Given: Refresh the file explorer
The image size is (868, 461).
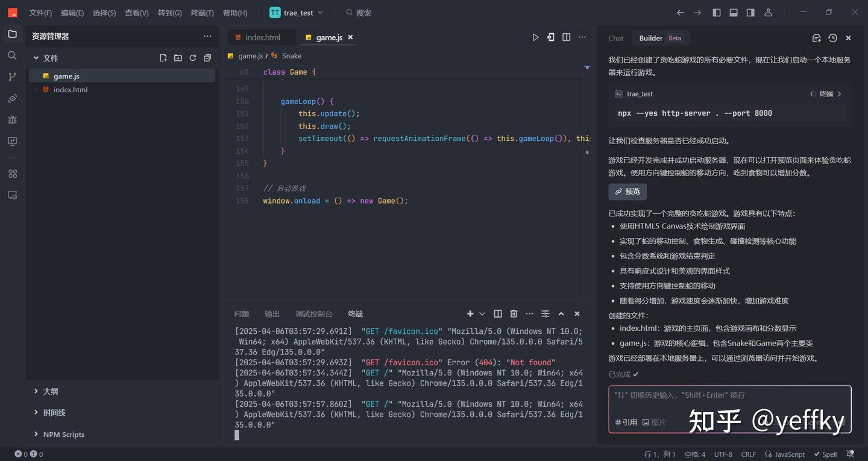Looking at the screenshot, I should pos(193,58).
